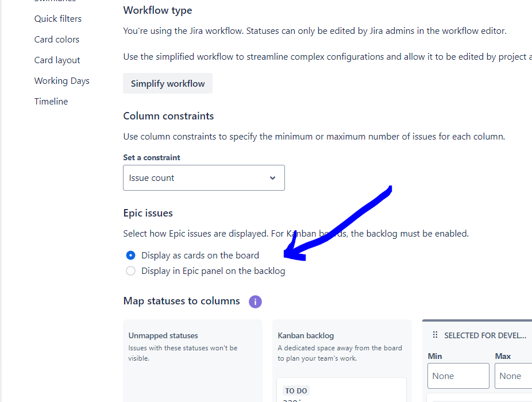Open the Set a constraint dropdown
This screenshot has height=402, width=532.
pos(204,178)
